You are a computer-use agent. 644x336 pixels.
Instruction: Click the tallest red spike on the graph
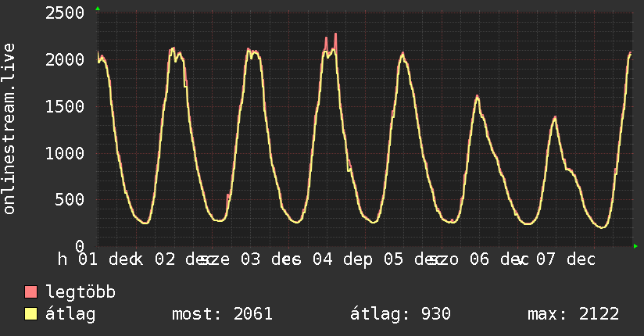(335, 35)
